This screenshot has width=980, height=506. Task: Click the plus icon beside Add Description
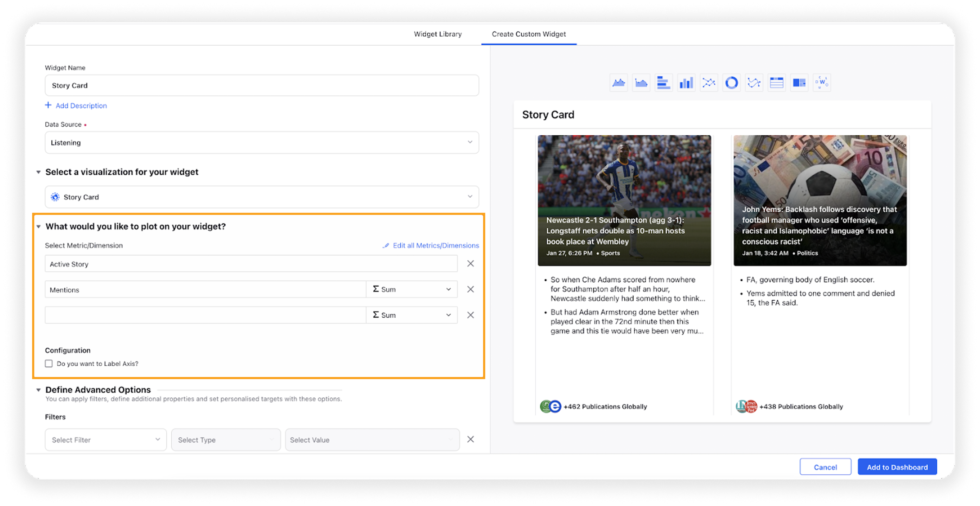tap(48, 105)
